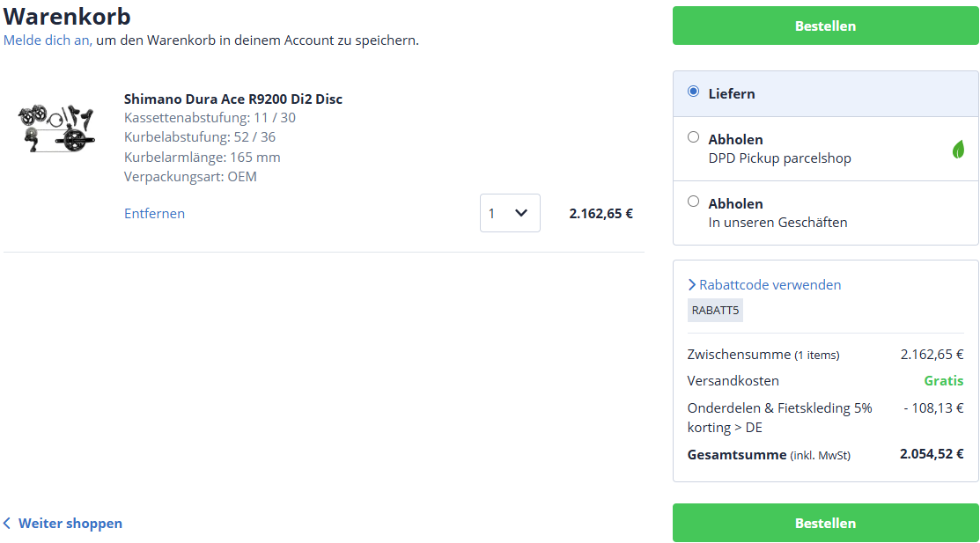Choose Abholen at DPD Pickup parcelshop
The width and height of the screenshot is (980, 543).
coord(694,137)
